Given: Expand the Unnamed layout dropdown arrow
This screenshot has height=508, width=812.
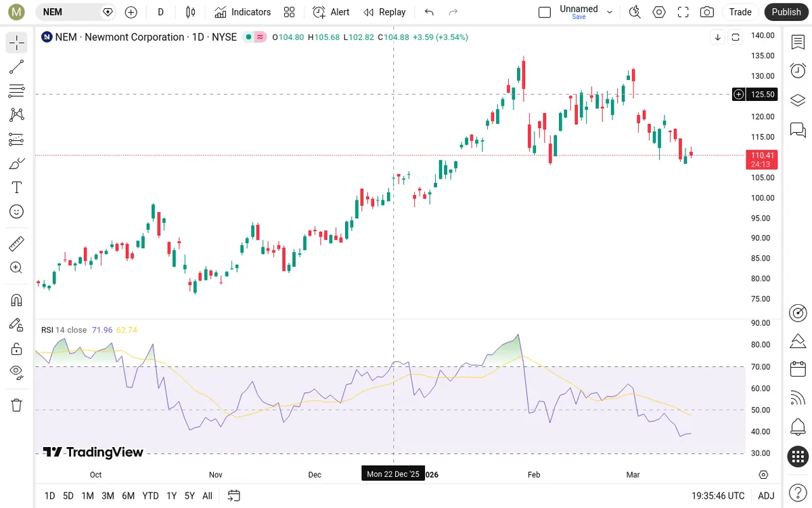Looking at the screenshot, I should click(x=610, y=12).
